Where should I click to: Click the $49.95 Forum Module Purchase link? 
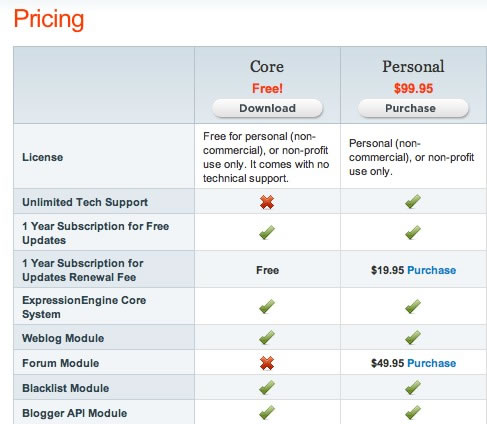(x=432, y=363)
